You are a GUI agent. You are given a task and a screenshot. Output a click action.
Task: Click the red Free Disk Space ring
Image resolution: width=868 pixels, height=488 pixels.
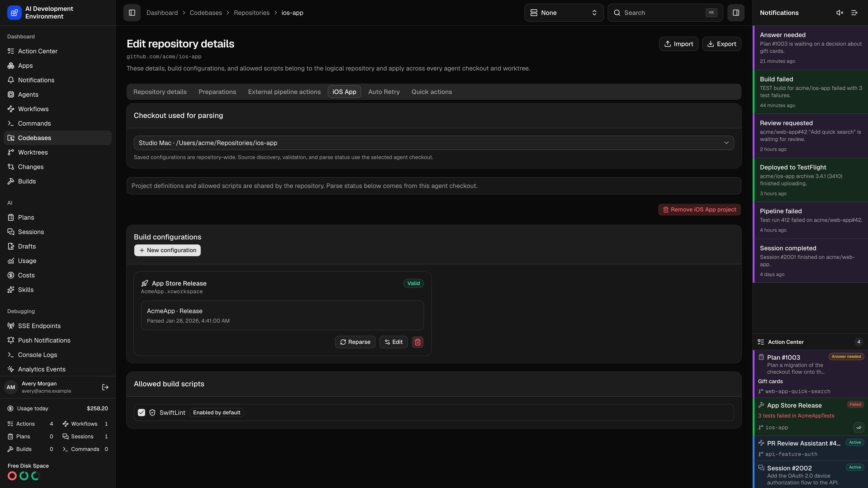[12, 476]
